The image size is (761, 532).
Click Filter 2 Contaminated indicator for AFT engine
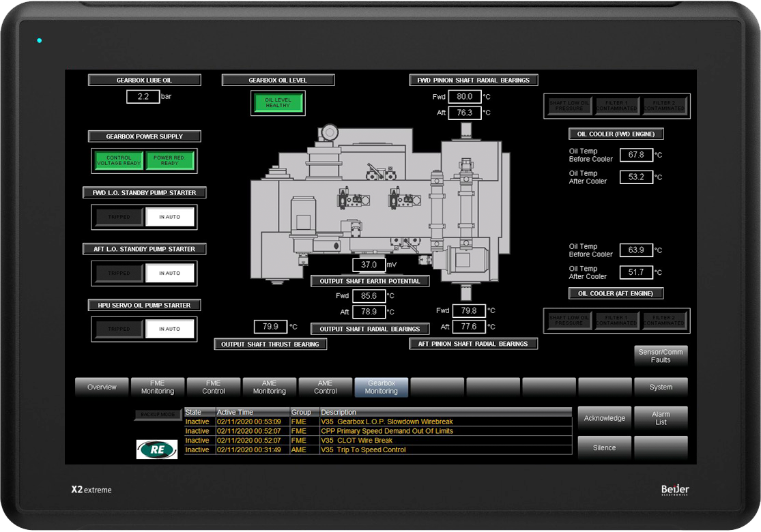pyautogui.click(x=665, y=321)
